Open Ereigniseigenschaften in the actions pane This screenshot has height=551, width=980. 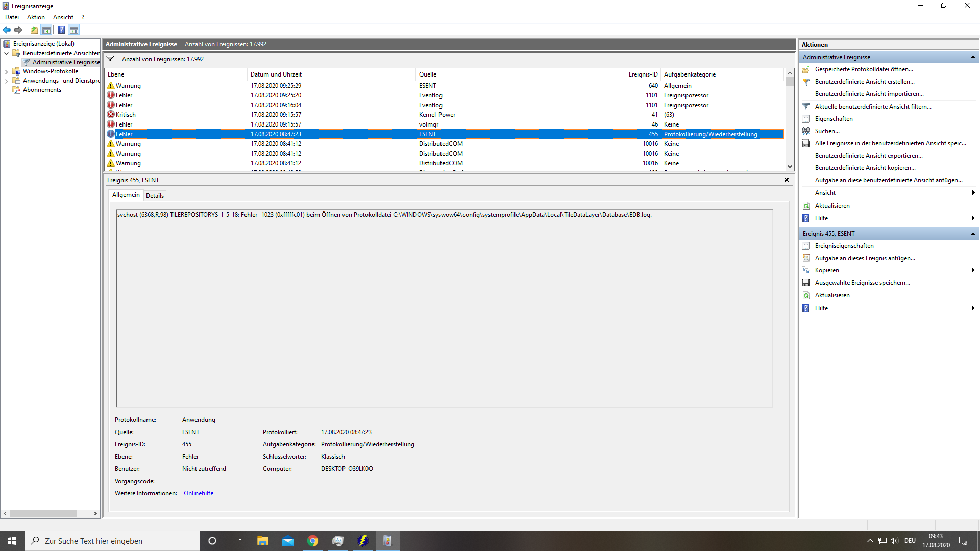844,246
